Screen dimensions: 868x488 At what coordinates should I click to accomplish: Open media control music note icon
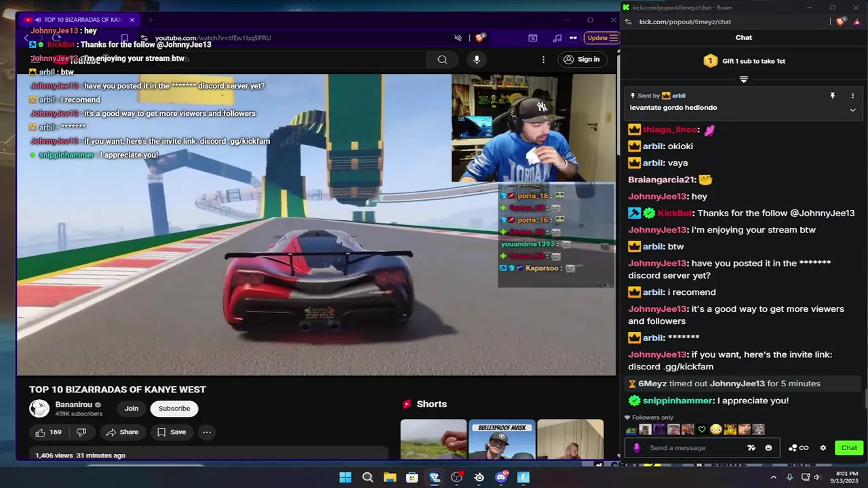[x=557, y=38]
